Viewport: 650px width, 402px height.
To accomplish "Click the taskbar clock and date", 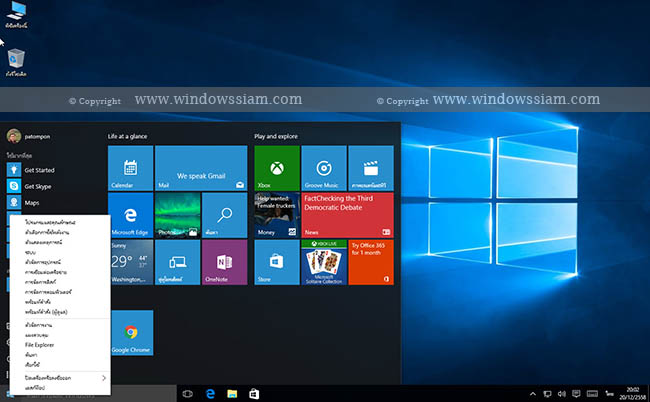I will tap(632, 393).
